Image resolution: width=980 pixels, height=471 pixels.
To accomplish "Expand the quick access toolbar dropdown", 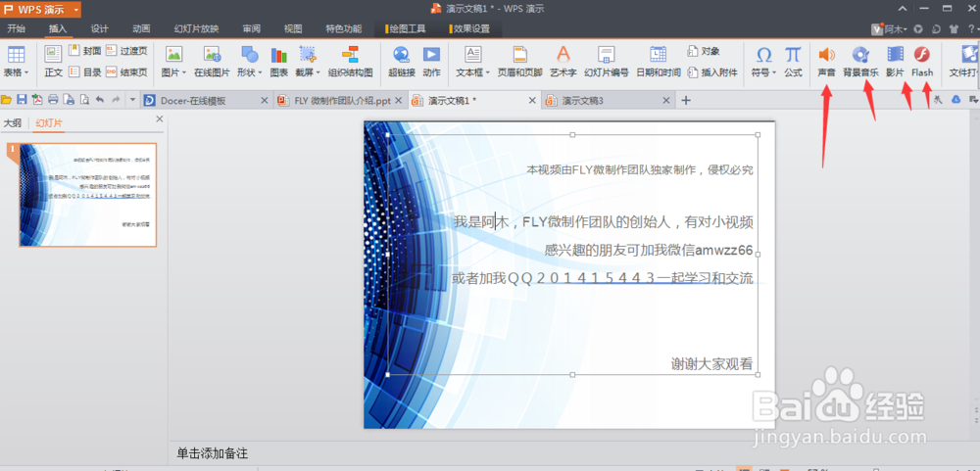I will point(132,99).
